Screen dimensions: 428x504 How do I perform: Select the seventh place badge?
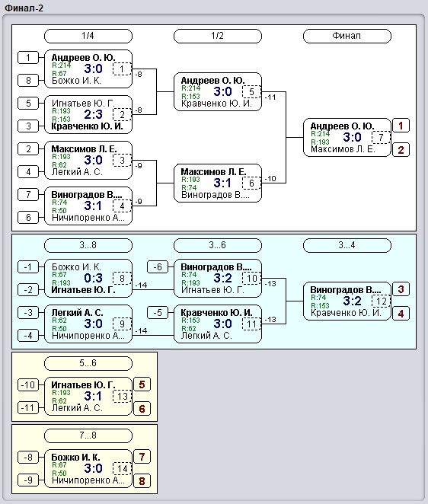tap(142, 457)
